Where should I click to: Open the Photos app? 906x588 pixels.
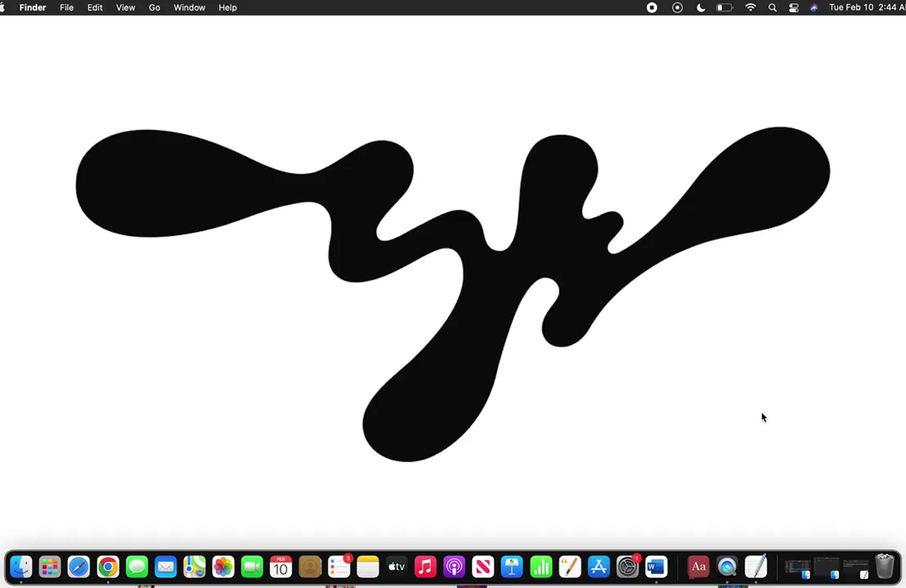click(223, 567)
